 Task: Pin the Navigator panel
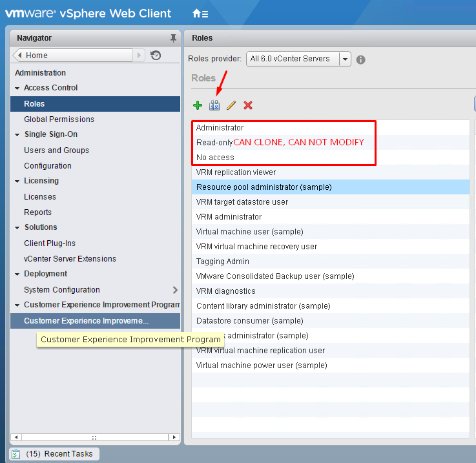click(173, 38)
